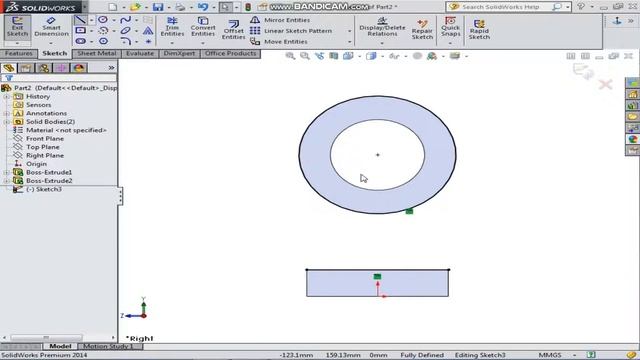Viewport: 640px width, 360px height.
Task: Select the Corner Rectangle tool
Action: point(81,31)
